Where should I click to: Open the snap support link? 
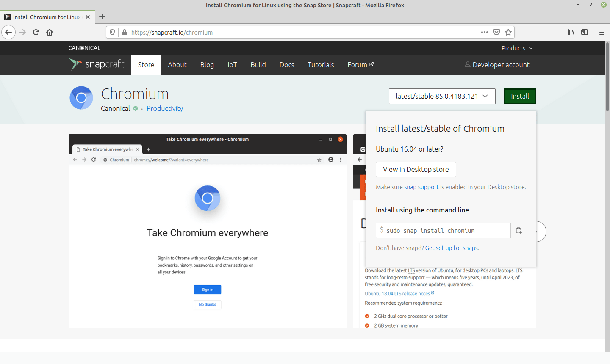(x=421, y=187)
